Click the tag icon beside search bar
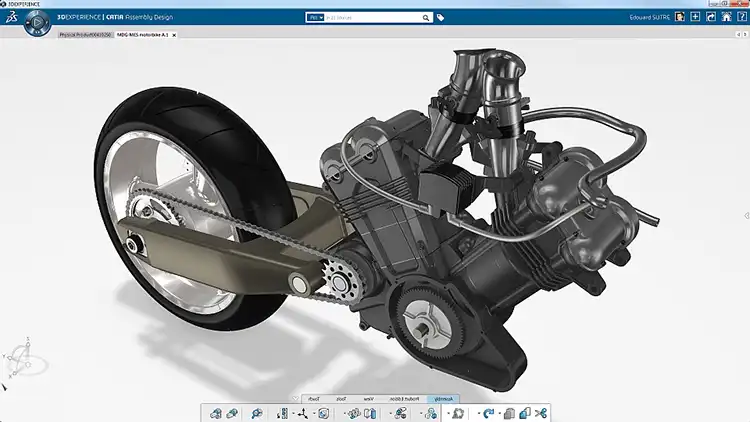The width and height of the screenshot is (750, 422). click(441, 17)
